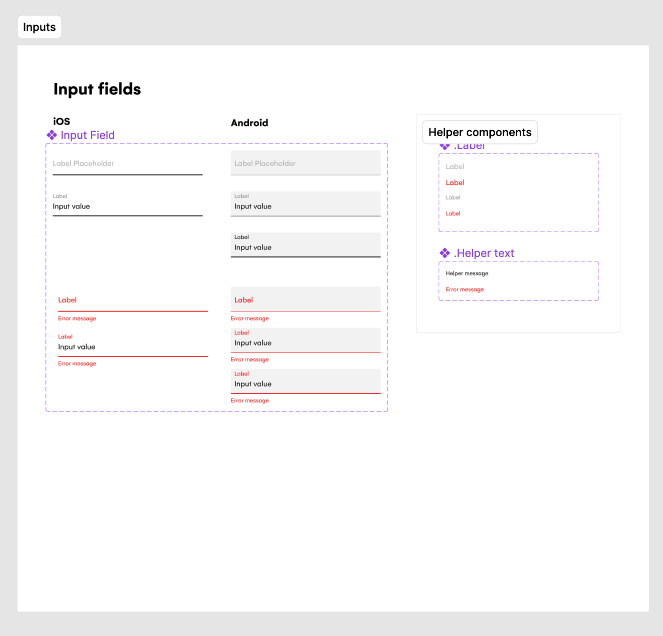Screen dimensions: 663x636
Task: Select the Input fields heading text
Action: [x=97, y=89]
